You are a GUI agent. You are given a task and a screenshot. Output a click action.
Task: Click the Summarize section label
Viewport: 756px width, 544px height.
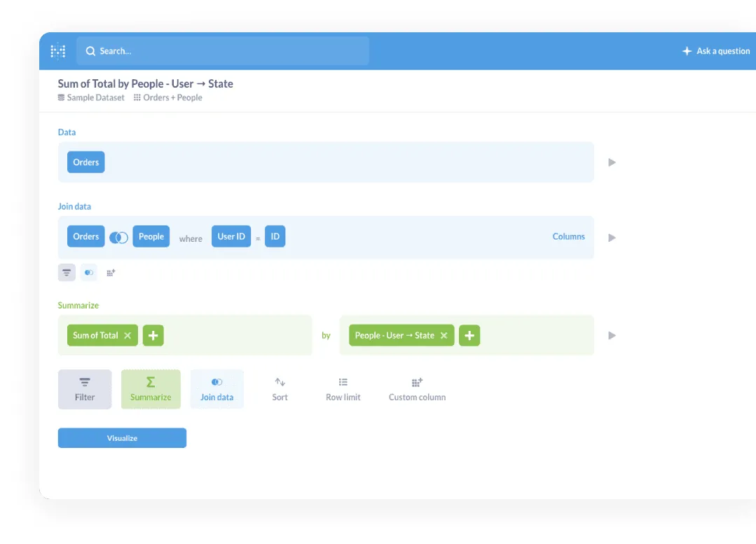coord(78,305)
